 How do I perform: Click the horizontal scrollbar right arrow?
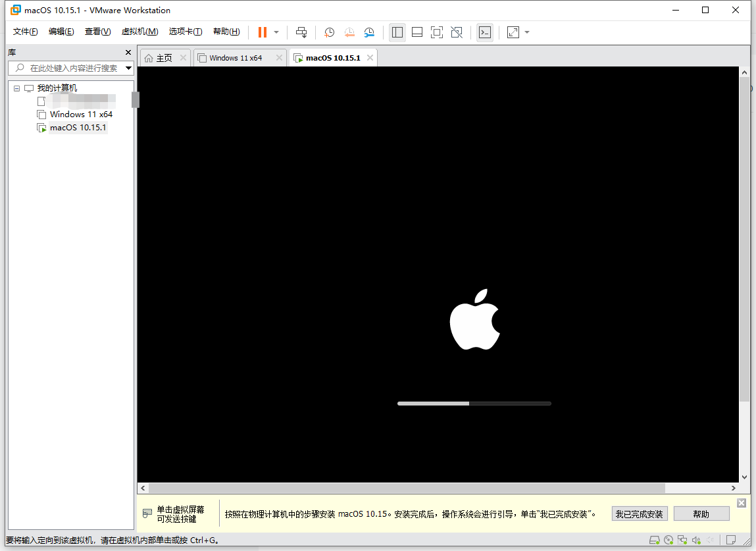pyautogui.click(x=734, y=488)
